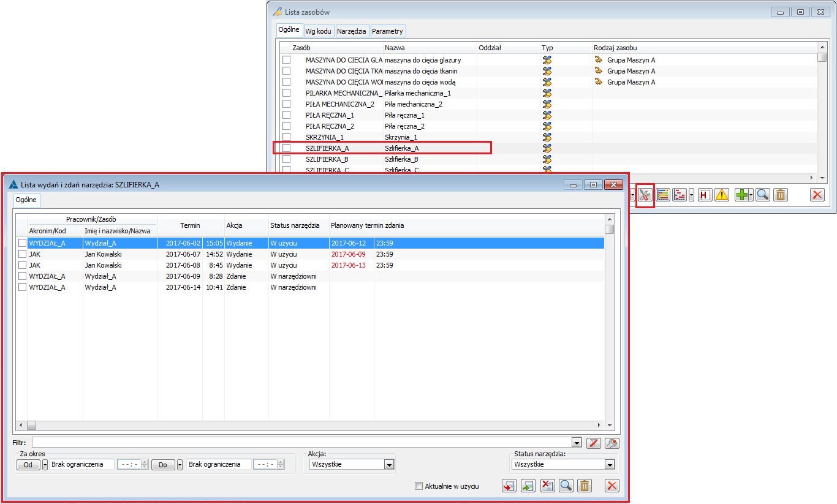Select the SZLIFIERKA_A row in Lista zasobów
The height and width of the screenshot is (504, 837).
point(382,148)
